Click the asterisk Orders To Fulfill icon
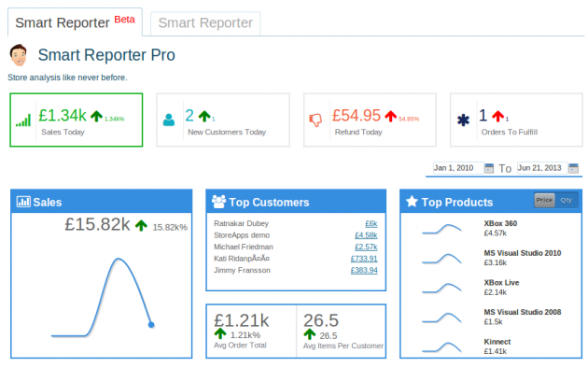This screenshot has height=367, width=588. click(x=463, y=120)
